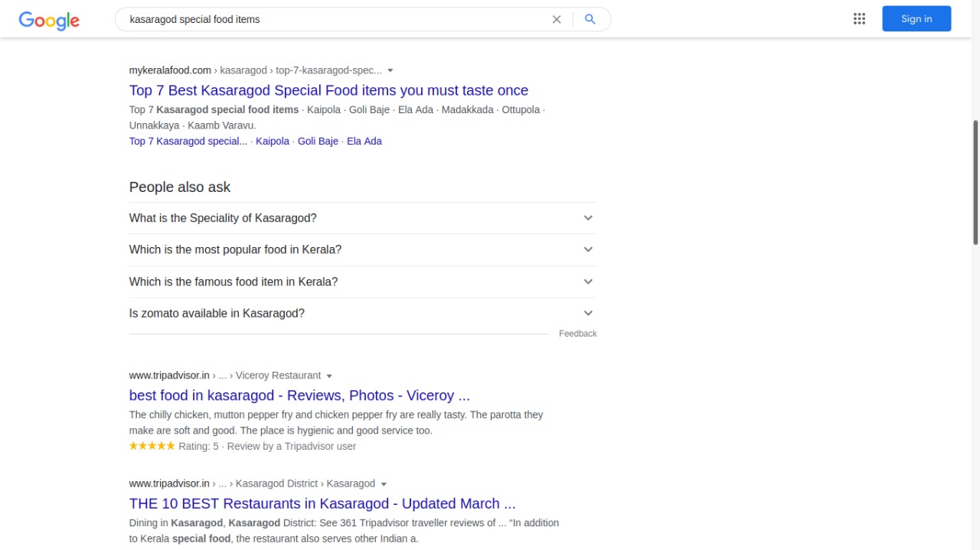Open Kasaragod District result options arrow

click(x=384, y=484)
